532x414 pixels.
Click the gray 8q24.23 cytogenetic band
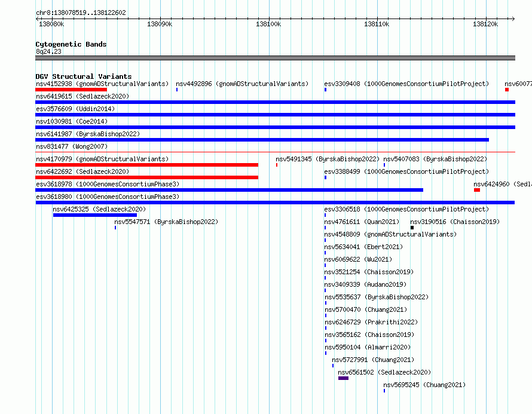[275, 58]
